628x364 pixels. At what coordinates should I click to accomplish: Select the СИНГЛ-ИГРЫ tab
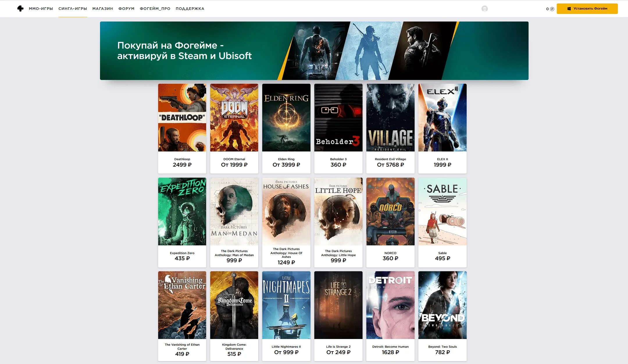pos(73,9)
